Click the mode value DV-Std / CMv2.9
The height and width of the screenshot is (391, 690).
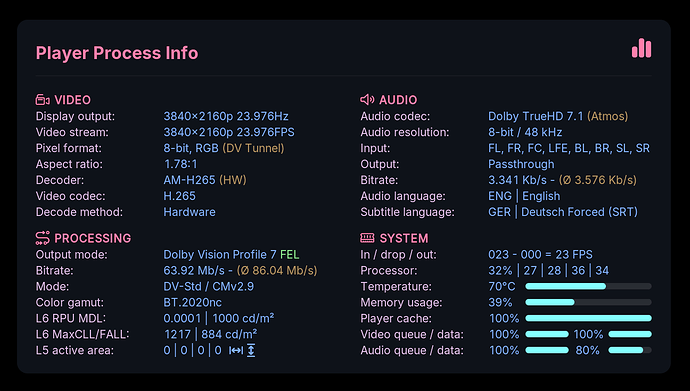pos(209,286)
